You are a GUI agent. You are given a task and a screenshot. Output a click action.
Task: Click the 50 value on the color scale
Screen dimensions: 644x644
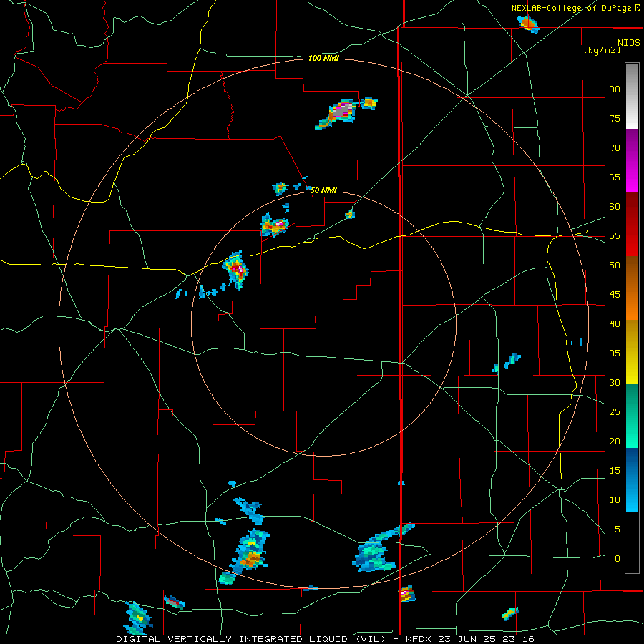[615, 265]
